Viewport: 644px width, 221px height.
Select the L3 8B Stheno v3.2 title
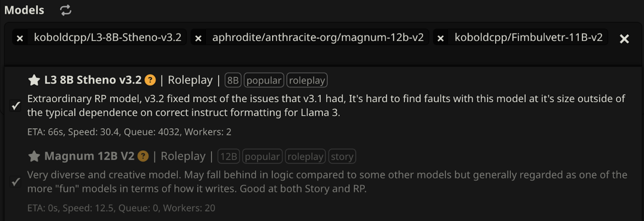(x=93, y=80)
